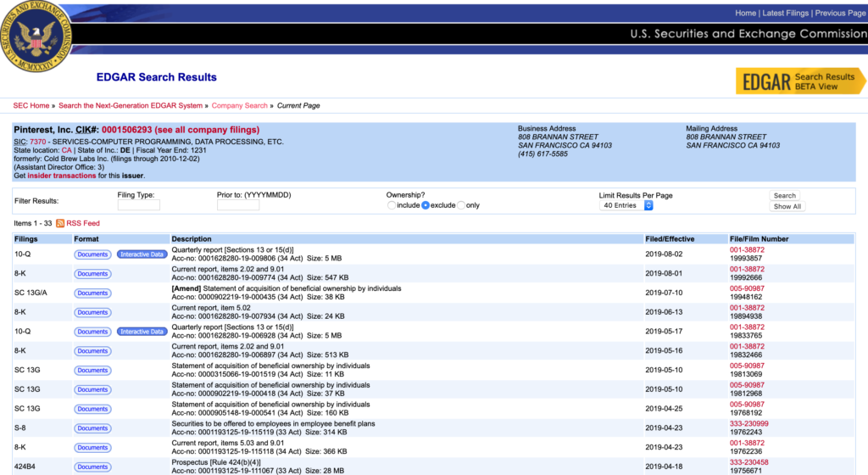The width and height of the screenshot is (868, 475).
Task: Click the Format column header
Action: tap(86, 239)
